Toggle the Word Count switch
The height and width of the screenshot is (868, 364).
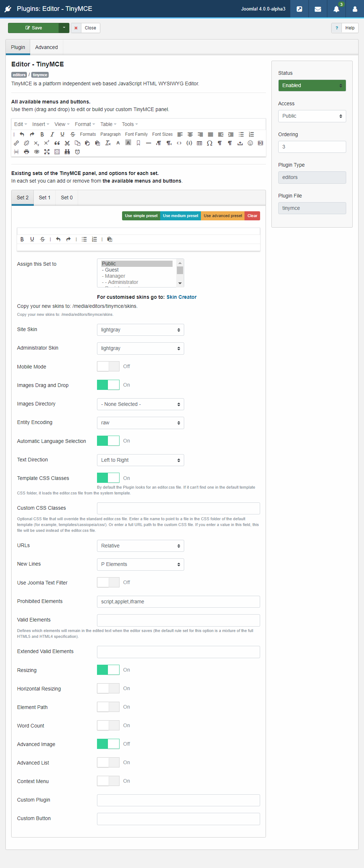pyautogui.click(x=108, y=725)
